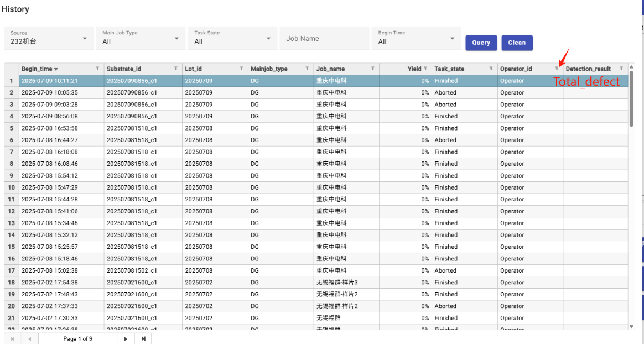
Task: Sort by Operator_id column header
Action: pos(516,69)
